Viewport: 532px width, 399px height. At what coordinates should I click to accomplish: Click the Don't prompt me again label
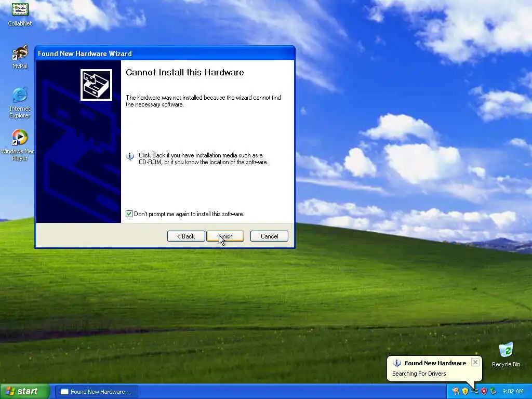tap(189, 214)
